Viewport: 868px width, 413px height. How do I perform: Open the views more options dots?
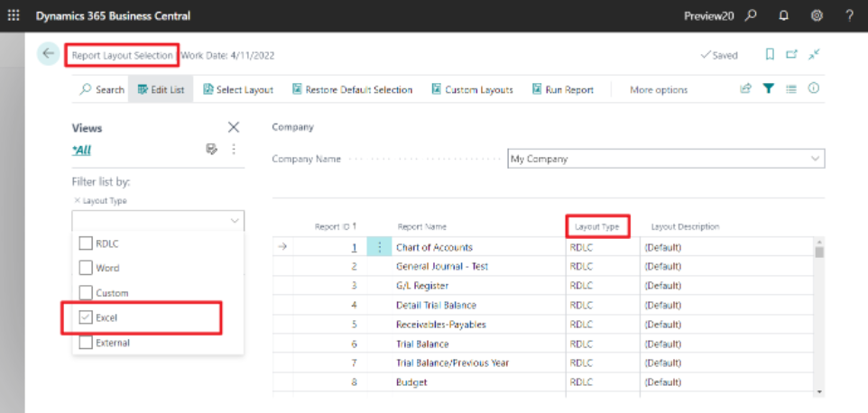(234, 149)
